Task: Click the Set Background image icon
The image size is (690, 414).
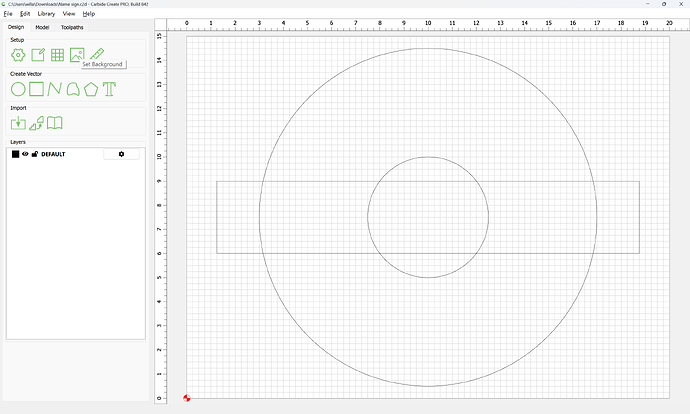Action: point(77,54)
